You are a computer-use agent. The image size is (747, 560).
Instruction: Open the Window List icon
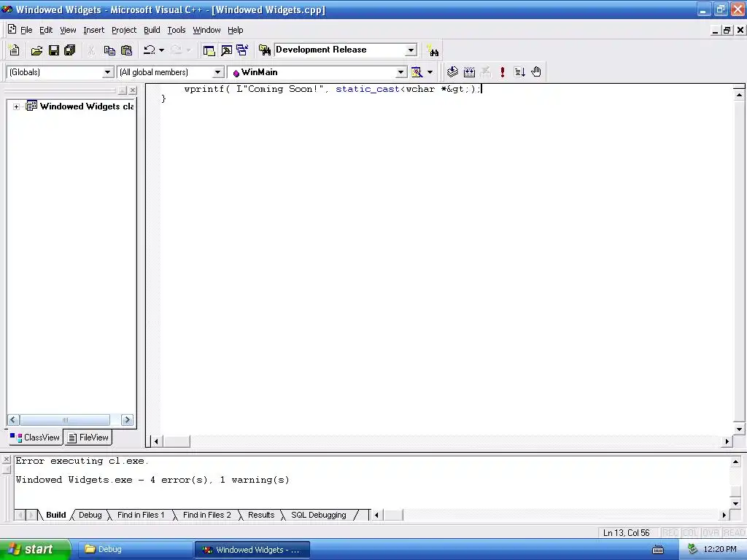tap(242, 50)
